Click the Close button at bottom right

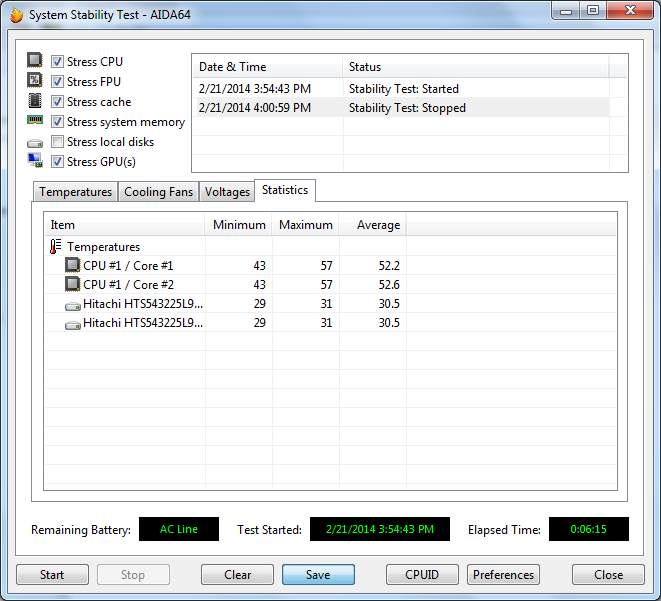pyautogui.click(x=608, y=574)
